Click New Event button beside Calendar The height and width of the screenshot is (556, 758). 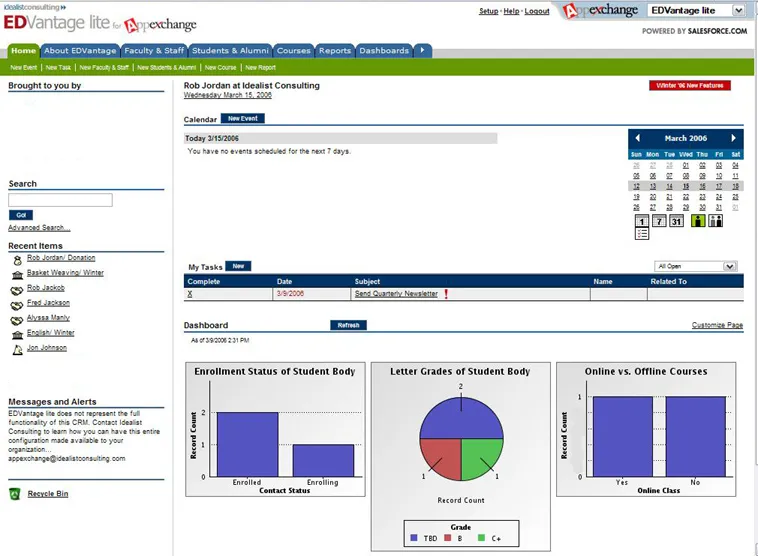pos(243,118)
